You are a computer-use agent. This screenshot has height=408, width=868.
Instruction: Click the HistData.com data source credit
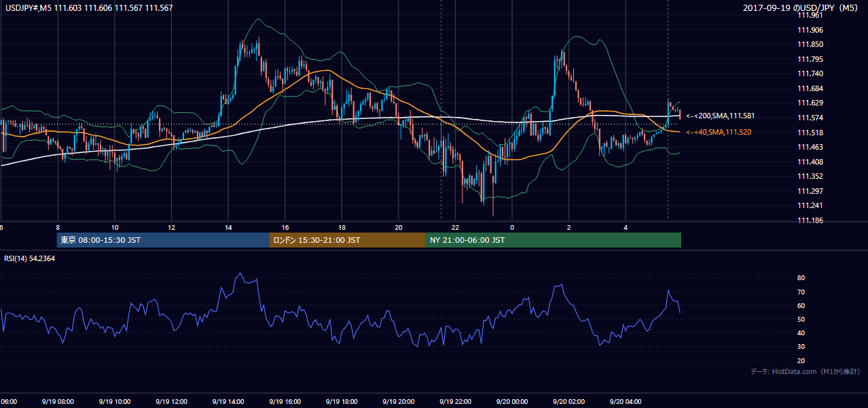pyautogui.click(x=806, y=371)
